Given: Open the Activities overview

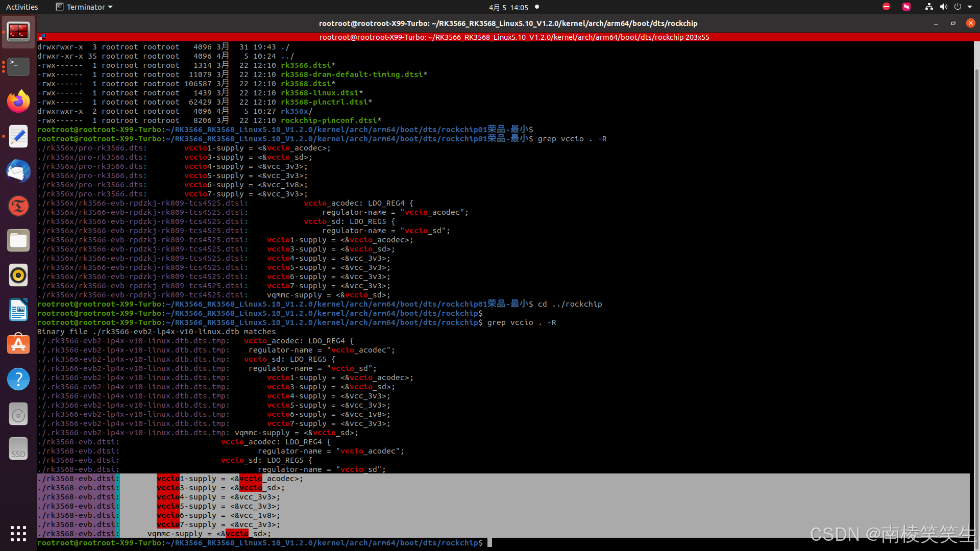Looking at the screenshot, I should 22,7.
